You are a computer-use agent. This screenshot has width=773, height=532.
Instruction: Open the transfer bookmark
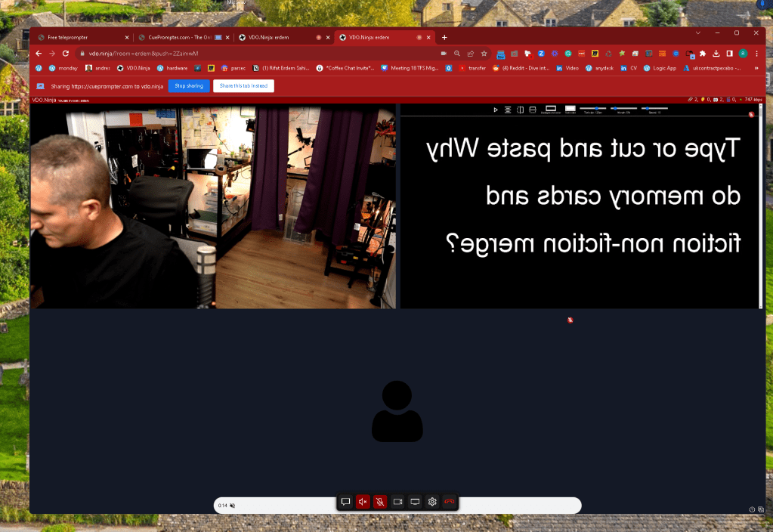[x=472, y=68]
